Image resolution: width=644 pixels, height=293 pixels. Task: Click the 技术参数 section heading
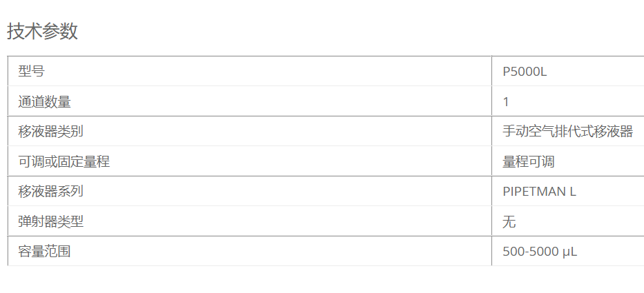tap(42, 31)
